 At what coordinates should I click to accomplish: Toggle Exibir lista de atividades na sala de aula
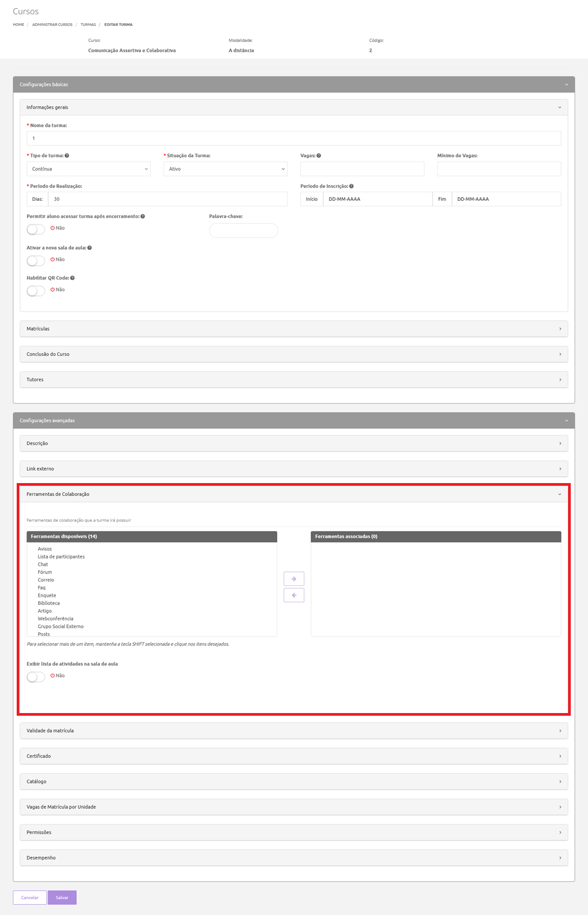point(36,677)
